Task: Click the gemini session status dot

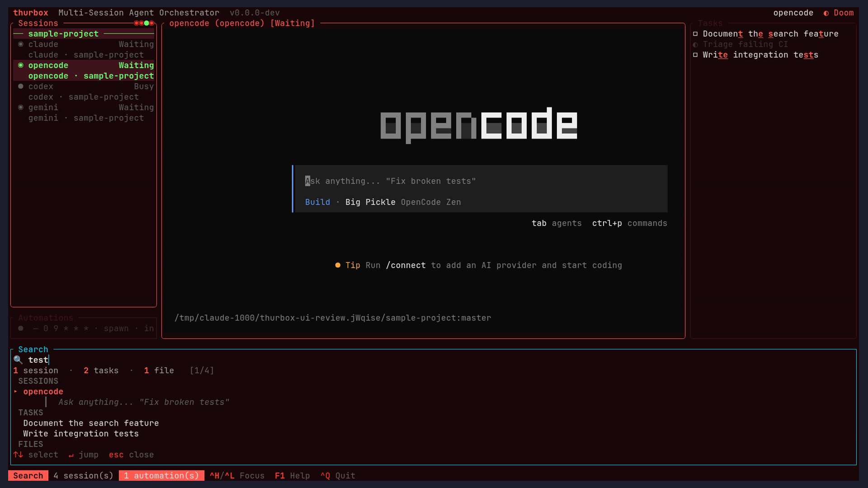Action: pyautogui.click(x=21, y=108)
